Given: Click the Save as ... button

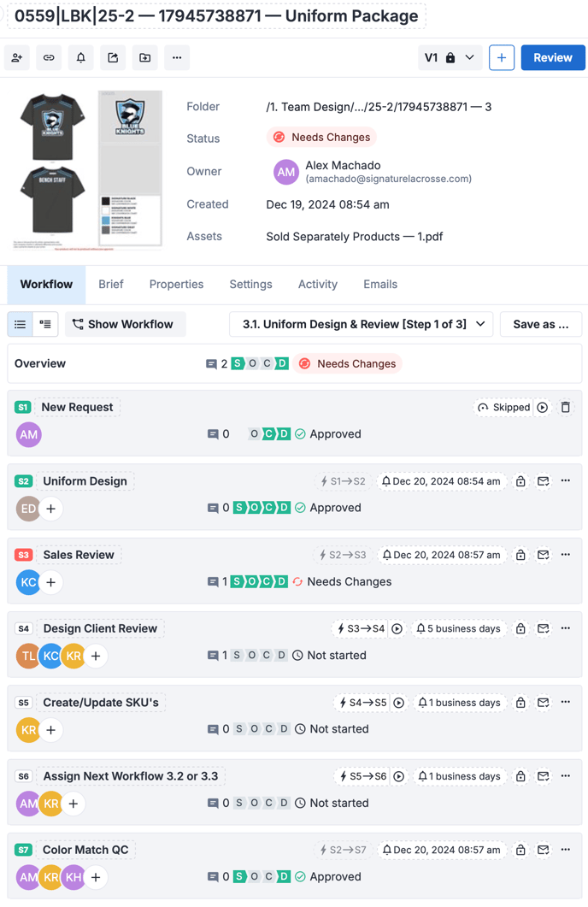Looking at the screenshot, I should pos(540,325).
